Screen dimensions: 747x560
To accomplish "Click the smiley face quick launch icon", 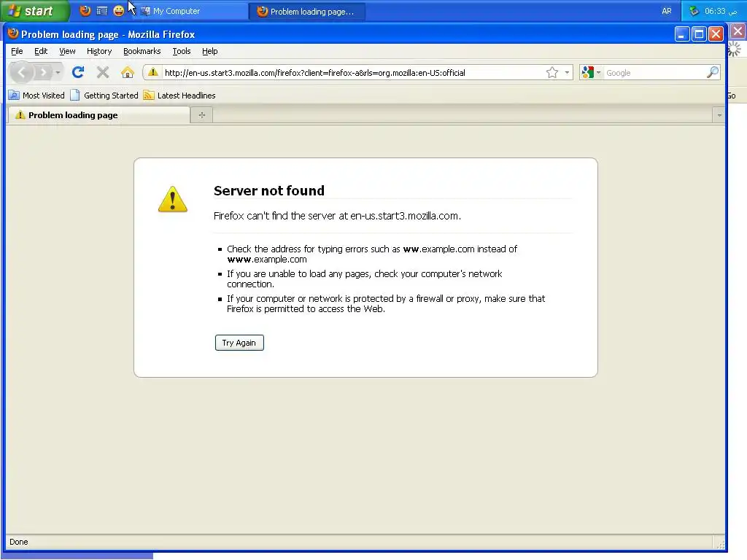I will click(119, 11).
